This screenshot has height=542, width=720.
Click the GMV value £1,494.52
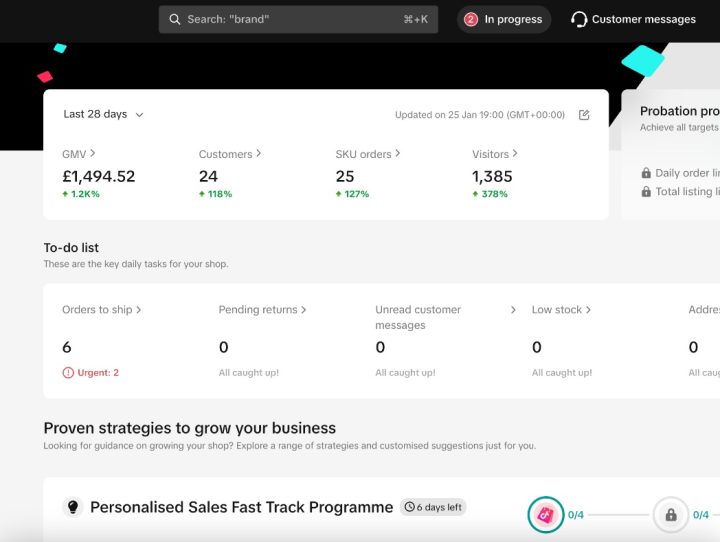[99, 176]
